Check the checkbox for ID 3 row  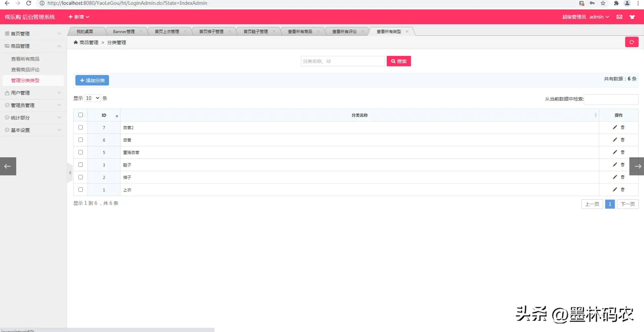(80, 165)
